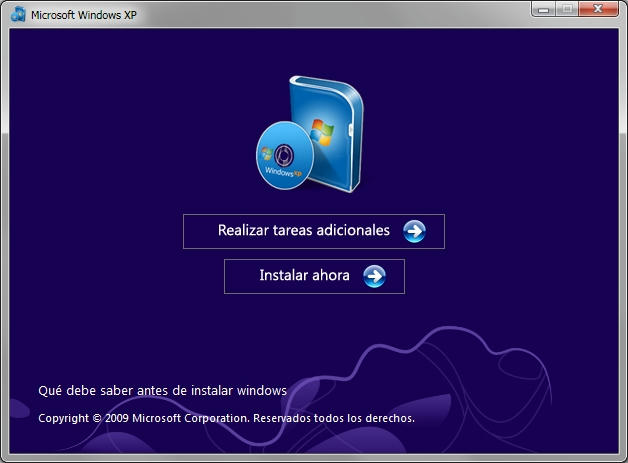This screenshot has height=463, width=628.
Task: Click the Windows XP box and disc image
Action: 310,134
